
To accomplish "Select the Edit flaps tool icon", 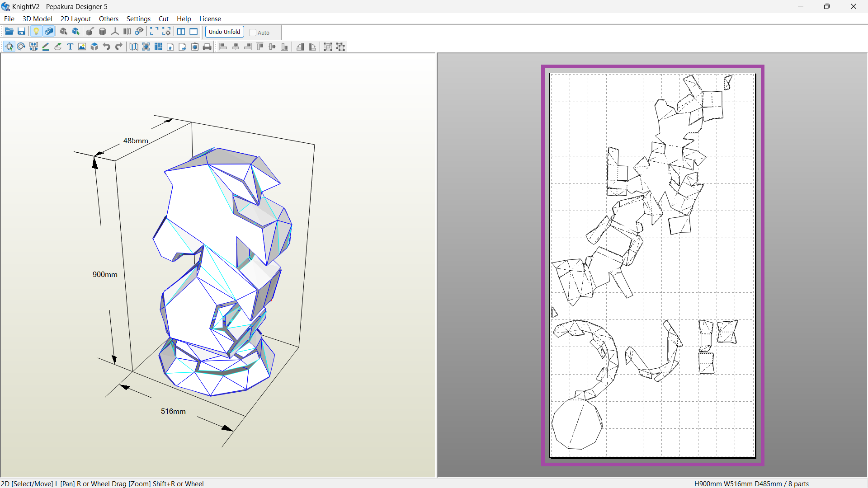I will [x=58, y=47].
